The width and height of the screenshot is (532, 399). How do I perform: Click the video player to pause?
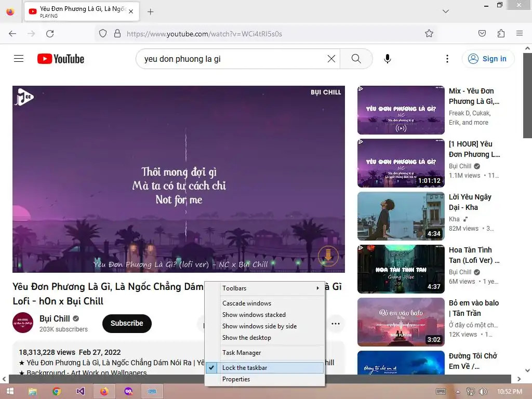179,179
